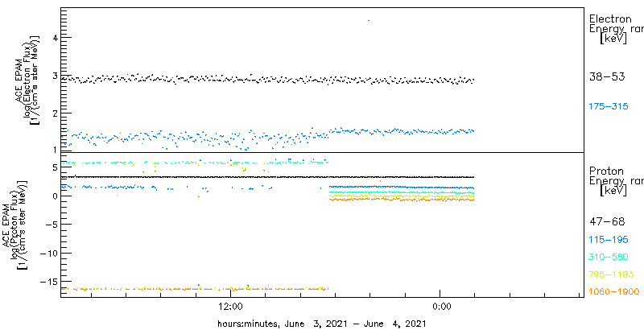Viewport: 644px width, 330px height.
Task: Click the Electron legend heading
Action: (x=611, y=19)
